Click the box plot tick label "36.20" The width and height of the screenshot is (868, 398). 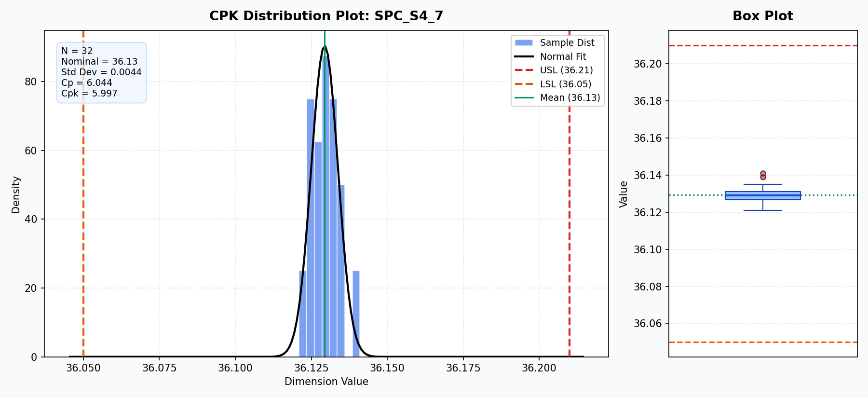coord(648,64)
